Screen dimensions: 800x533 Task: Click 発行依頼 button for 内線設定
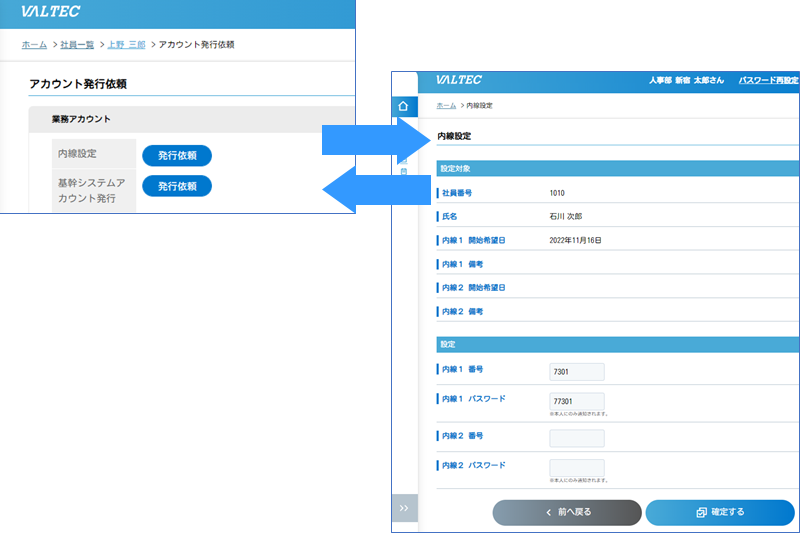[x=177, y=155]
